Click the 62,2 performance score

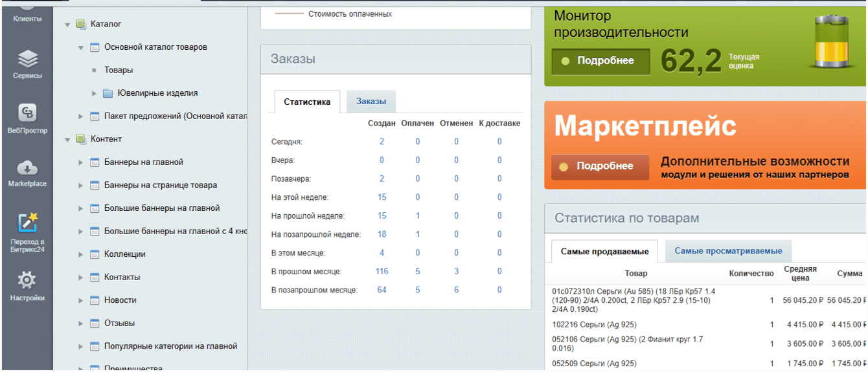pos(691,61)
